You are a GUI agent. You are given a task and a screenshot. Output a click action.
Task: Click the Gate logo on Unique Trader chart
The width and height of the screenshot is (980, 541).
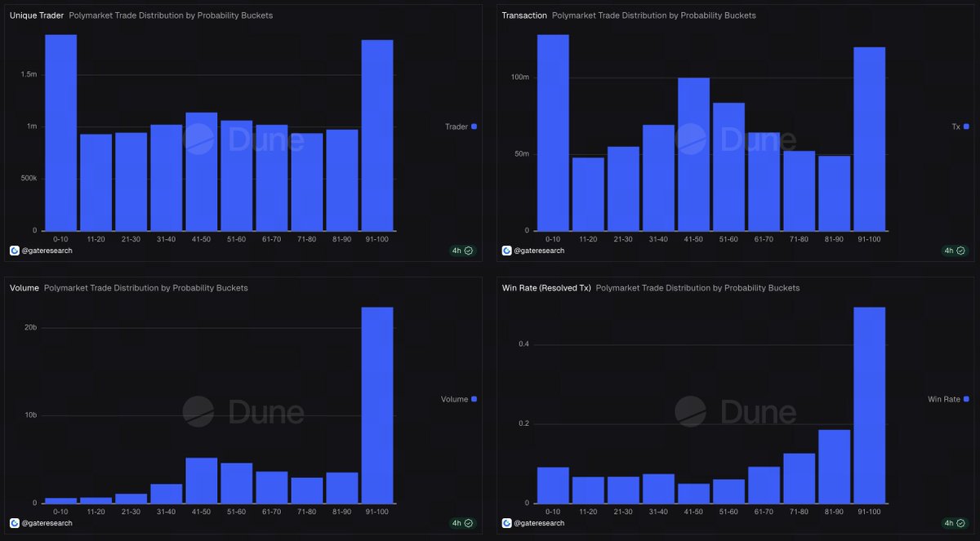click(13, 251)
